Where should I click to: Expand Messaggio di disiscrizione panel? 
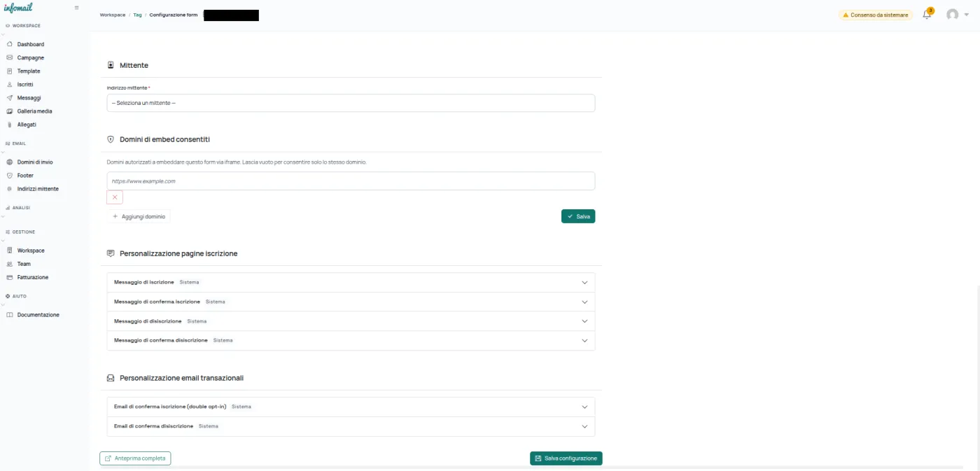[x=351, y=321]
